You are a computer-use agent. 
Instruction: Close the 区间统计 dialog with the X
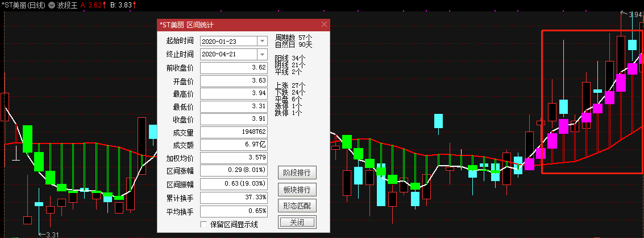tap(324, 24)
